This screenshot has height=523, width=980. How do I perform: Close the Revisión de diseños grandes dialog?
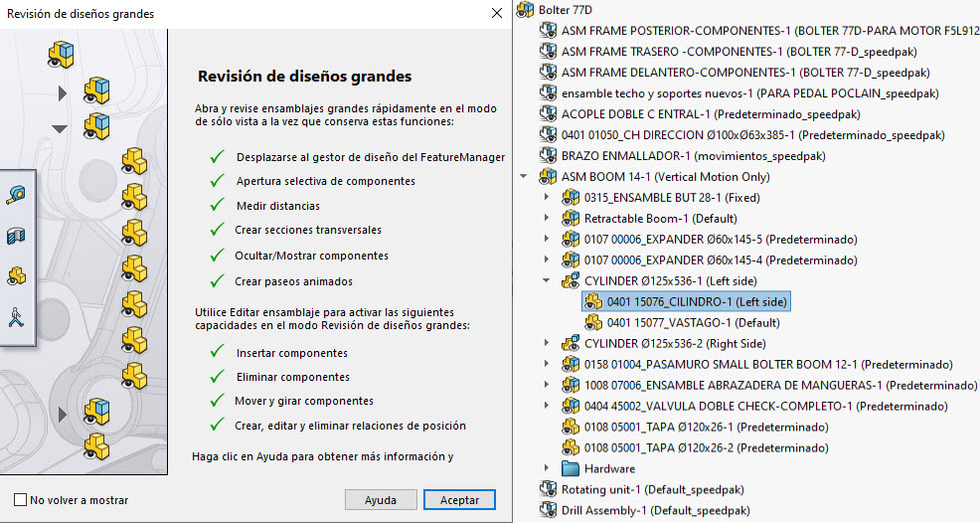coord(497,13)
